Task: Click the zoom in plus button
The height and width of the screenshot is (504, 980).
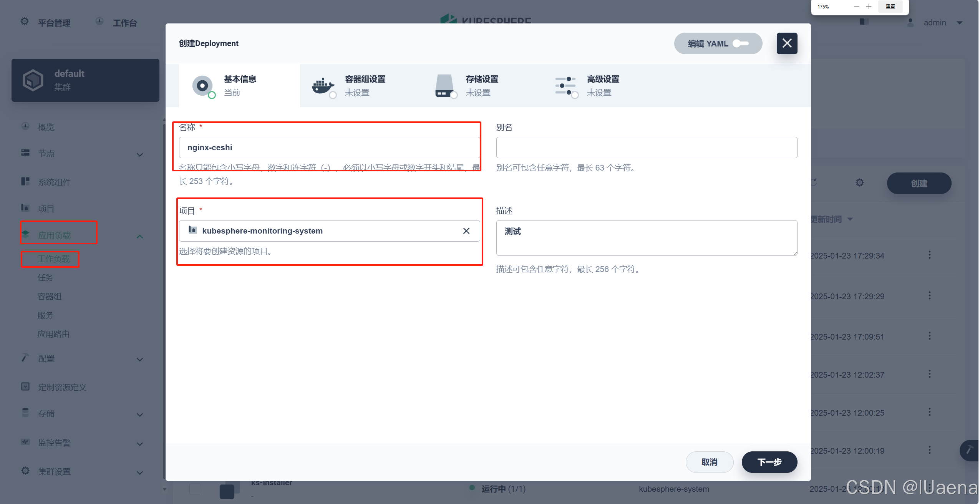Action: click(869, 7)
